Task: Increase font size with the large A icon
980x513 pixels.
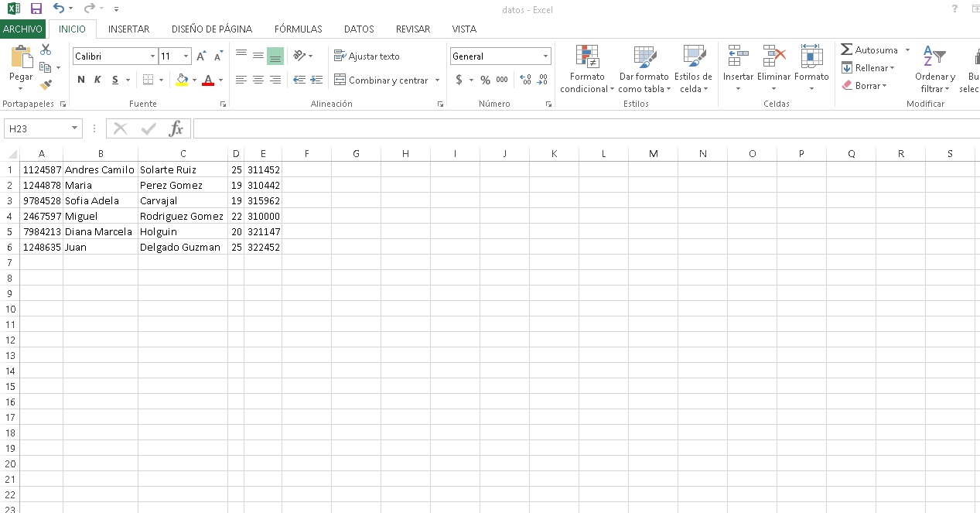Action: point(201,56)
